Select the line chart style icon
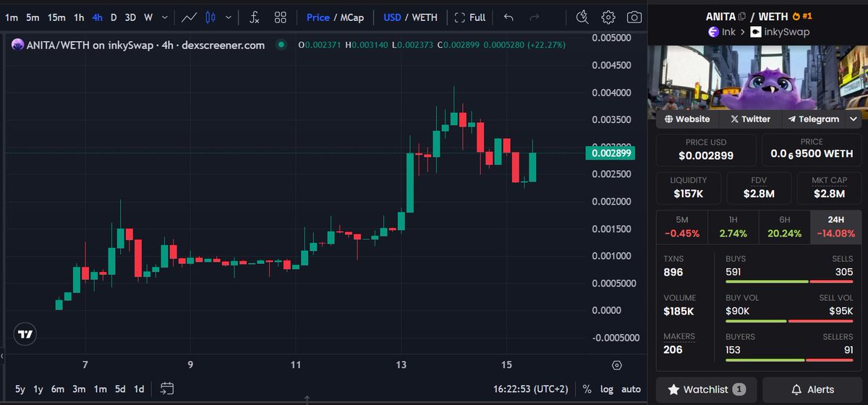This screenshot has height=405, width=868. click(x=190, y=17)
